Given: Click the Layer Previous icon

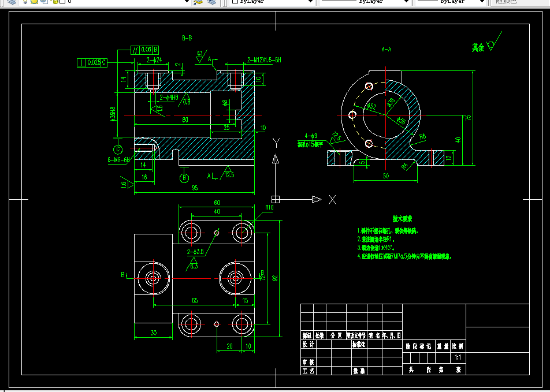Looking at the screenshot, I should [x=211, y=2].
